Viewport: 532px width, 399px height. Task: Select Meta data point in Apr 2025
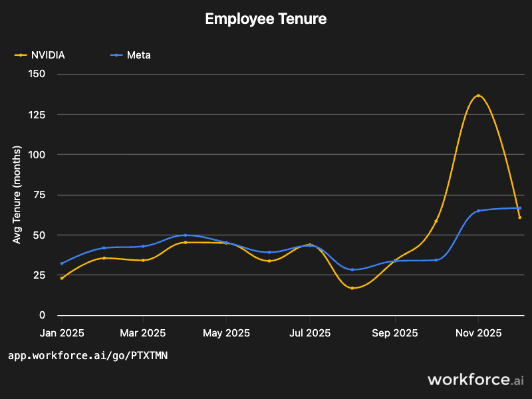(186, 235)
